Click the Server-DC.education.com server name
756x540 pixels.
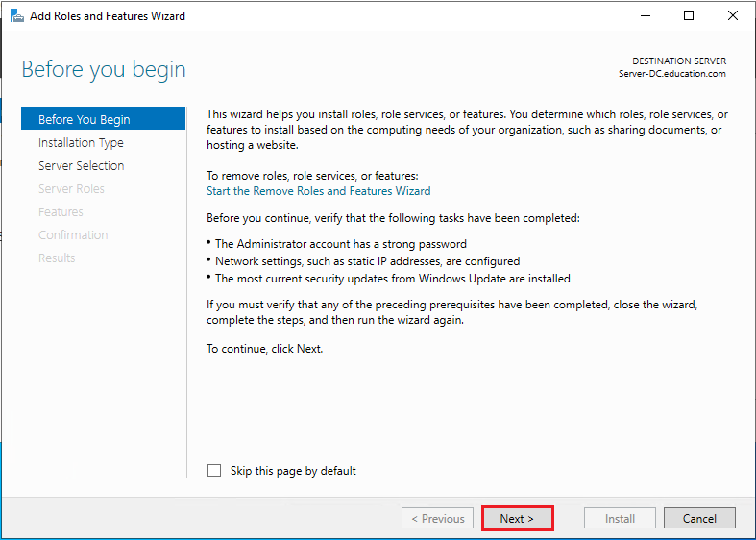[x=672, y=74]
